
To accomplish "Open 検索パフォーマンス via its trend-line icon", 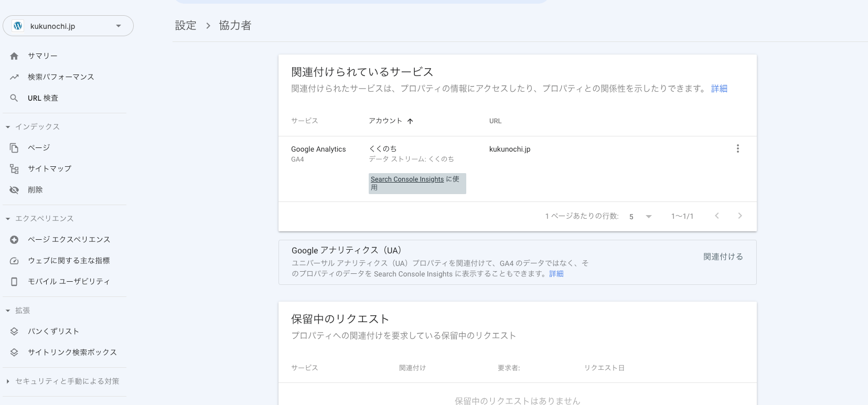I will click(14, 77).
